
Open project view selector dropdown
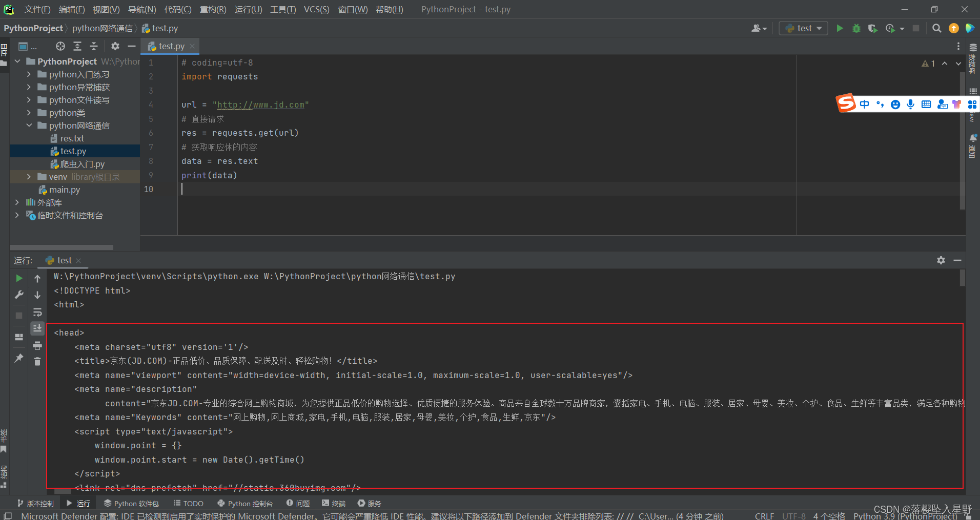tap(27, 46)
